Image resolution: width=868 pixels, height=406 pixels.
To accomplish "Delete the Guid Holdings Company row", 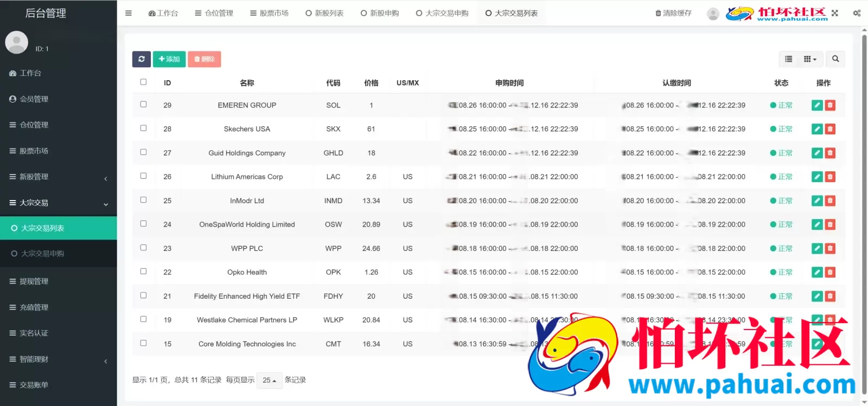I will click(830, 153).
